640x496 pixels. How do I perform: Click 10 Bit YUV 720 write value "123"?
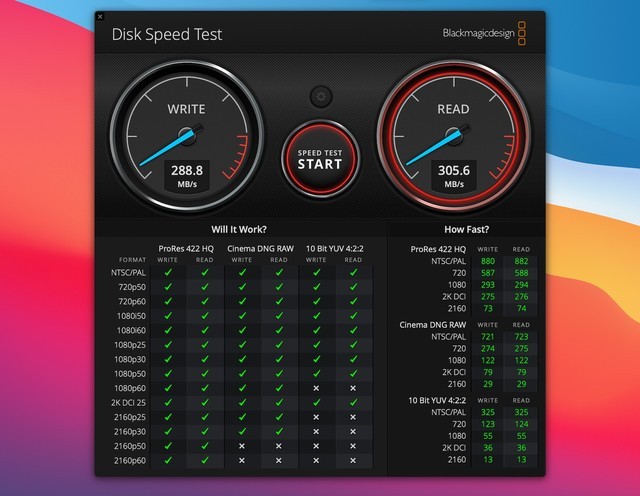tap(488, 424)
